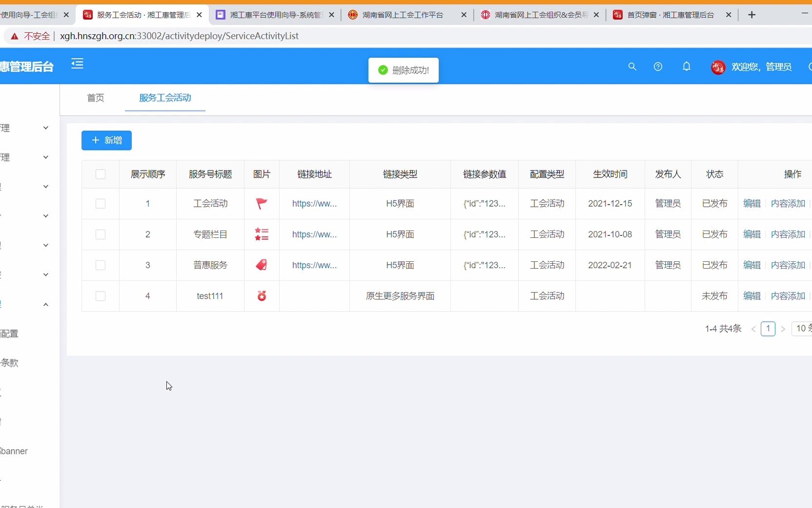Select the 服务工会活动 page tab
812x508 pixels.
click(x=165, y=98)
